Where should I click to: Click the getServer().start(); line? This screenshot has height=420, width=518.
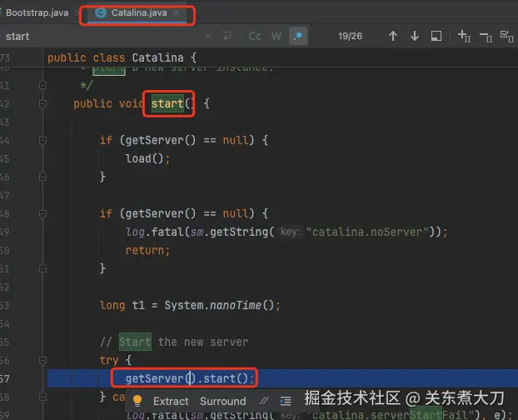click(x=190, y=378)
